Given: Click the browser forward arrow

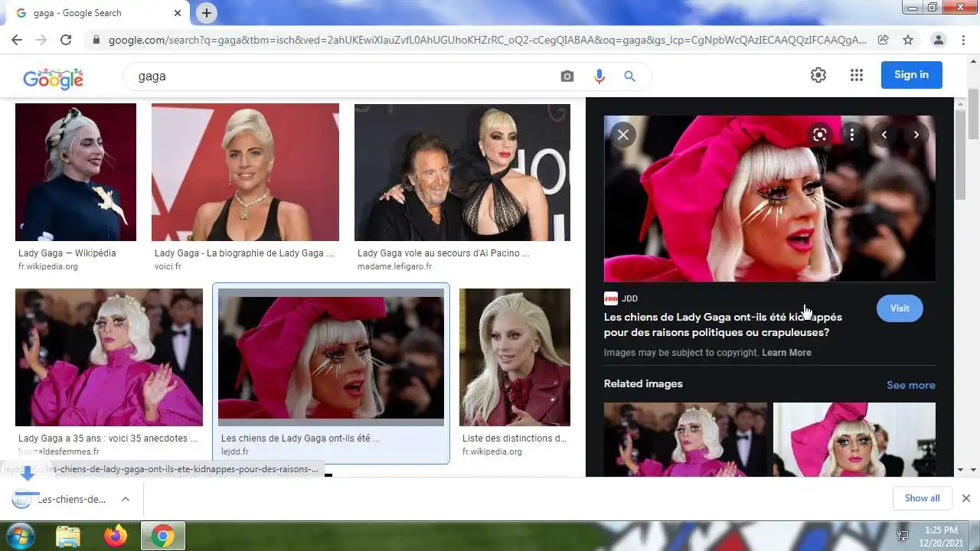Looking at the screenshot, I should pyautogui.click(x=41, y=40).
